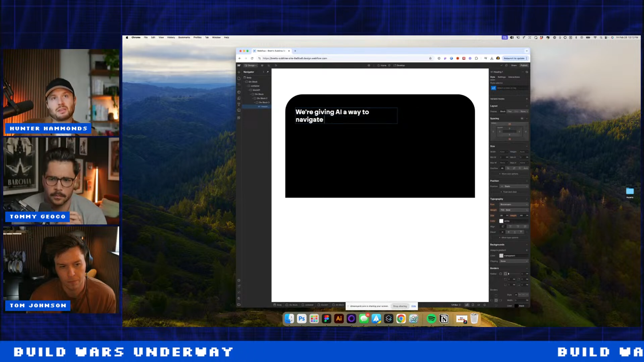Add a variable mode with plus icon

[x=527, y=99]
